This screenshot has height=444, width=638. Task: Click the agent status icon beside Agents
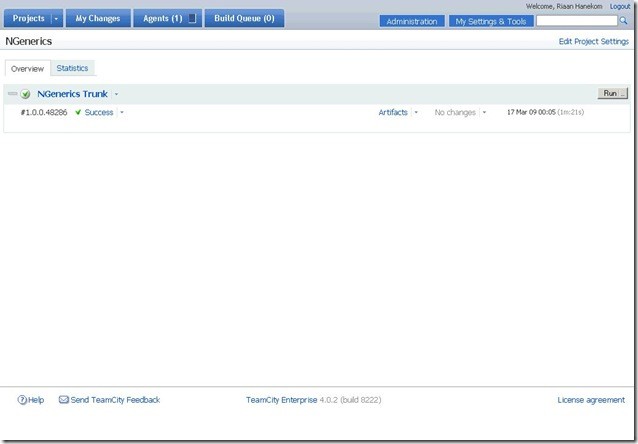192,18
